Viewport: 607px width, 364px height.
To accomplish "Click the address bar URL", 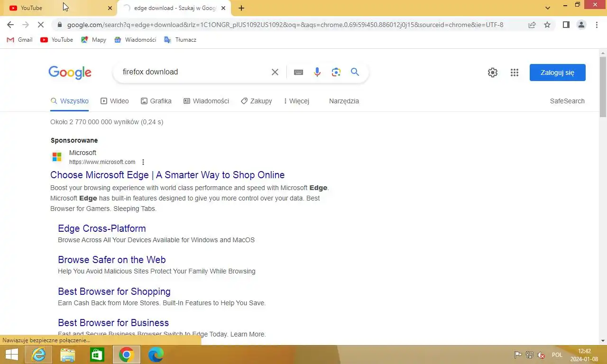I will tap(285, 25).
